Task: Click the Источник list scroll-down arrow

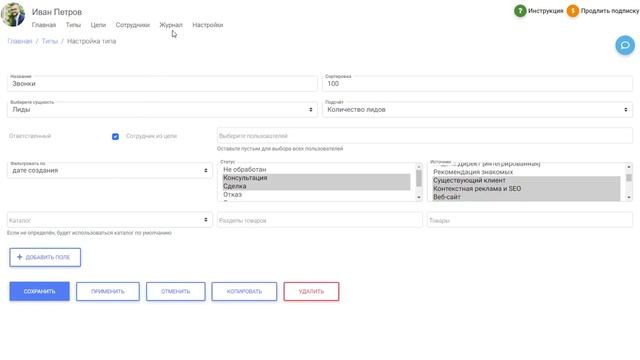Action: 629,198
